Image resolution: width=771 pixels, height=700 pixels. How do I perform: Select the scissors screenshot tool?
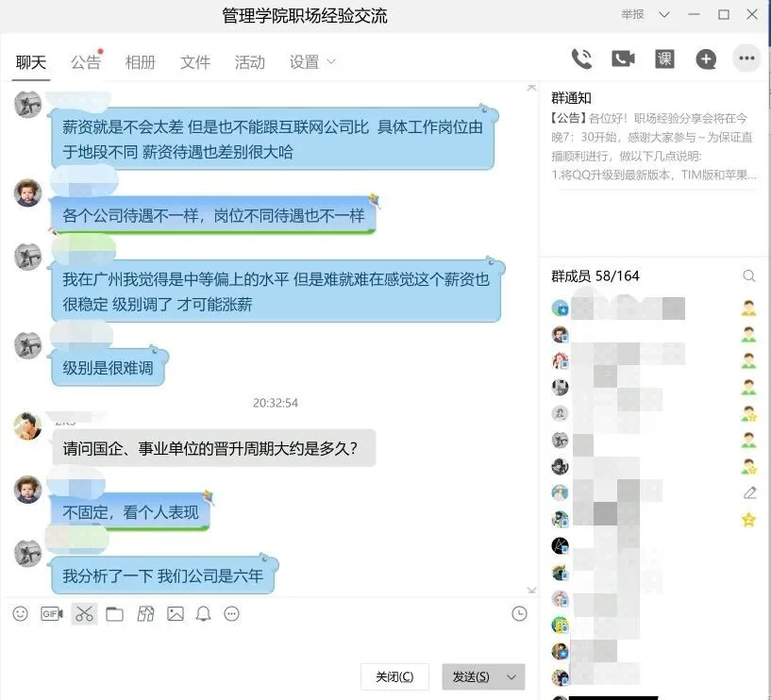point(85,614)
